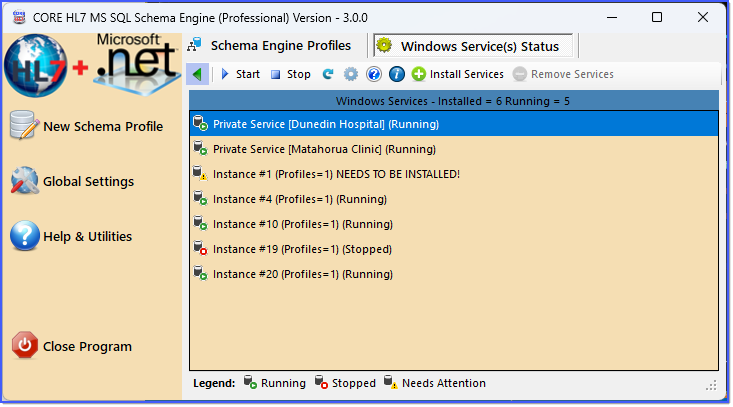Click the blue information icon
This screenshot has height=407, width=733.
click(x=396, y=74)
